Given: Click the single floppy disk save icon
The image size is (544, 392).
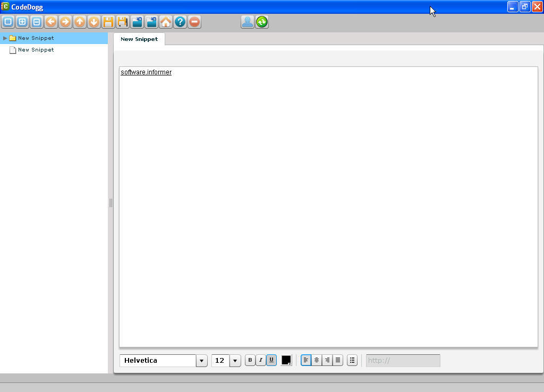Looking at the screenshot, I should tap(108, 22).
